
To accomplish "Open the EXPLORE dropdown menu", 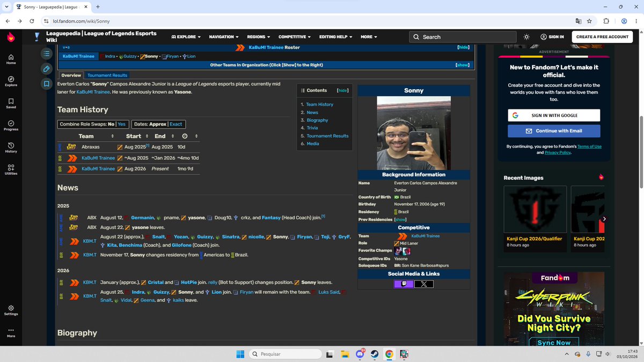I will (x=186, y=37).
